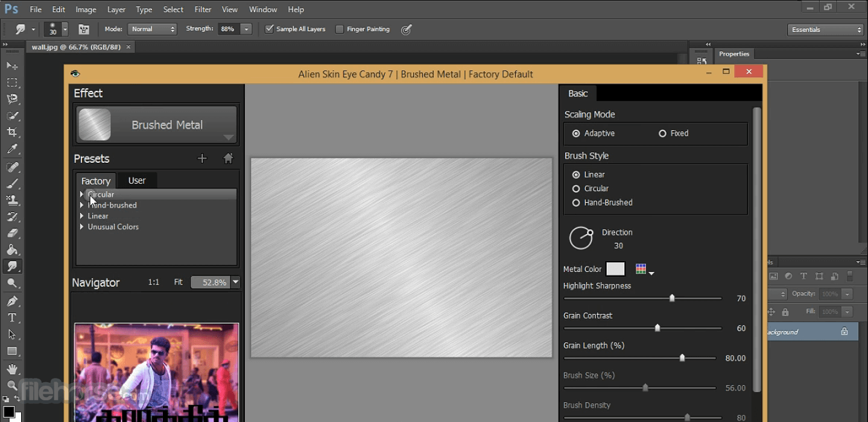
Task: Open the Layer menu
Action: click(x=116, y=10)
